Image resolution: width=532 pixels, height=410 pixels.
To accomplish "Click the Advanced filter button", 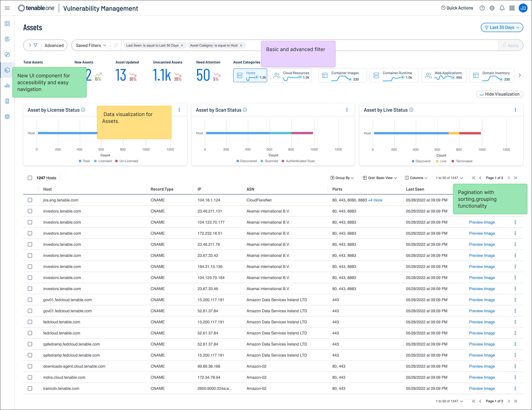I will [54, 45].
